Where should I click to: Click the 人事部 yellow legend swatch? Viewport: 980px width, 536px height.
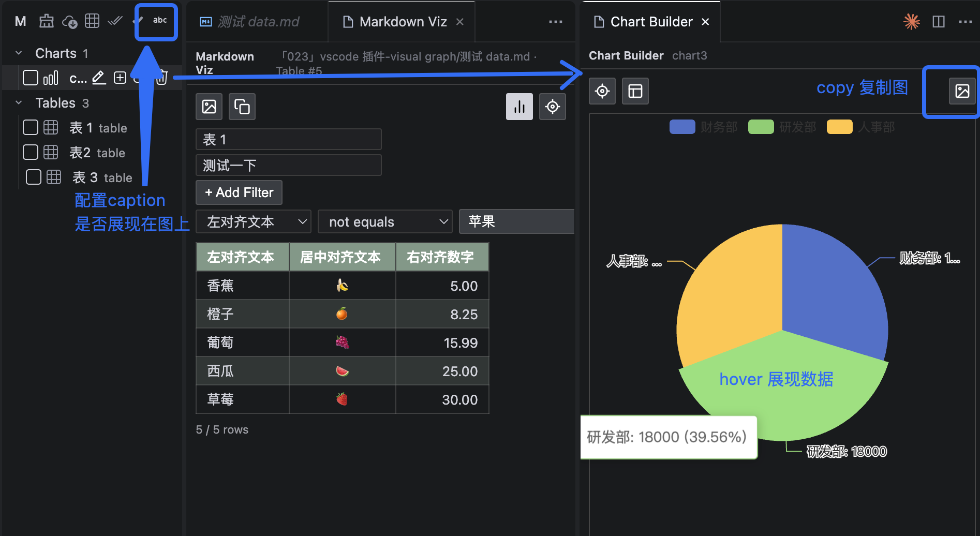pos(839,127)
